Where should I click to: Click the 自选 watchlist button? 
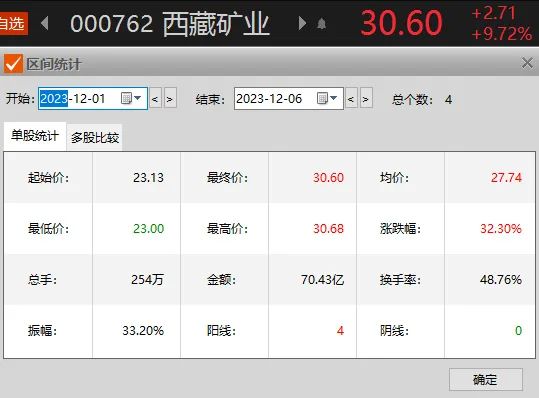coord(13,23)
